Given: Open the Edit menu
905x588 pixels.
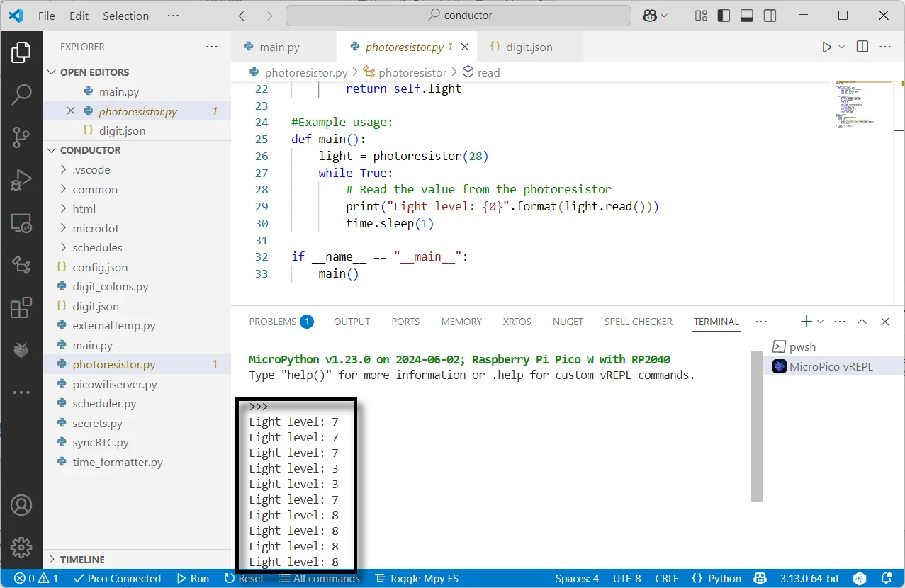Looking at the screenshot, I should point(79,16).
